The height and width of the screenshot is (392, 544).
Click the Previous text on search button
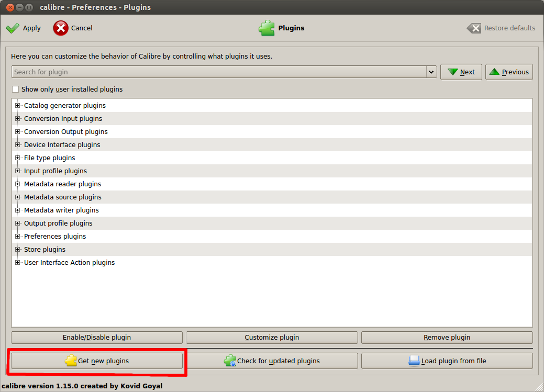(x=515, y=72)
